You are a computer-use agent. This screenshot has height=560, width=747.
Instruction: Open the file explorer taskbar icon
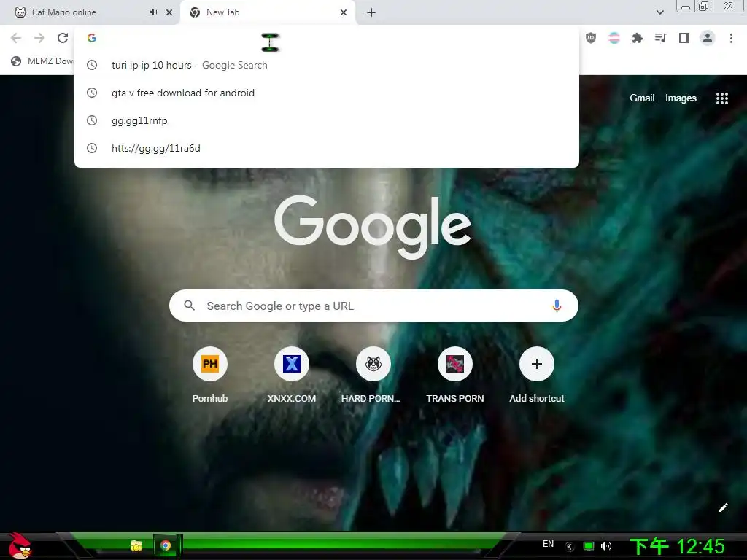click(136, 545)
